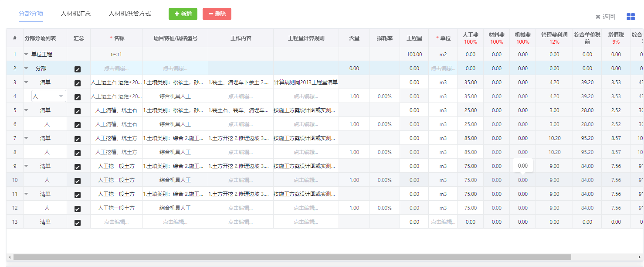Click the horizontal scrollbar thumb
The image size is (644, 267).
tap(292, 257)
